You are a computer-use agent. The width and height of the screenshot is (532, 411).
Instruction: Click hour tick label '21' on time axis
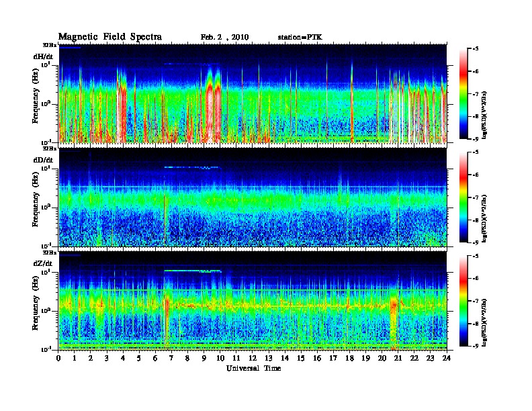pyautogui.click(x=398, y=358)
